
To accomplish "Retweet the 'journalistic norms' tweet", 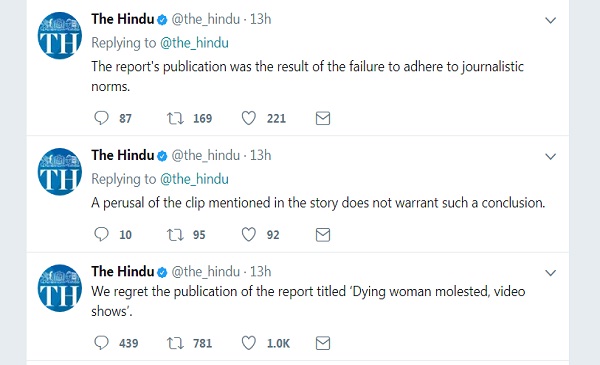I will [x=175, y=118].
